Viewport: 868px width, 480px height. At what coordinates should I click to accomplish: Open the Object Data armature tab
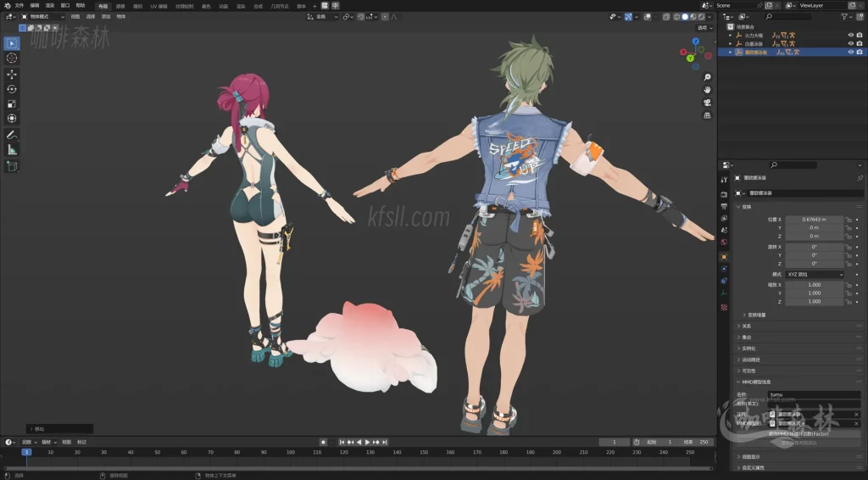(x=724, y=293)
